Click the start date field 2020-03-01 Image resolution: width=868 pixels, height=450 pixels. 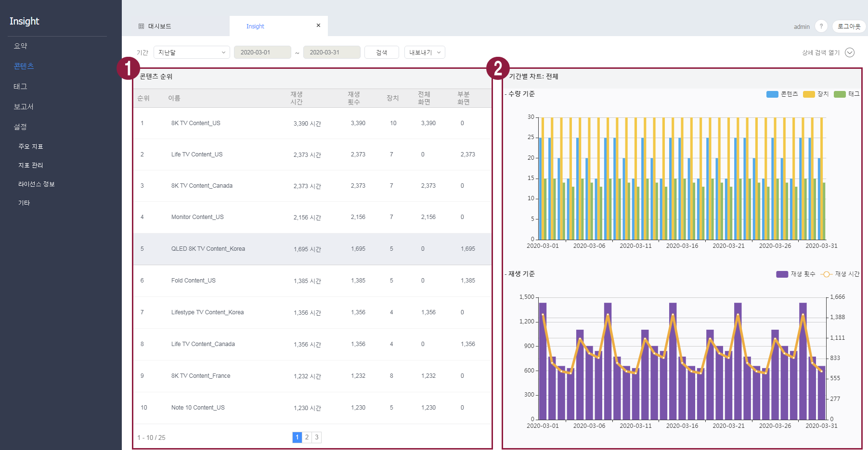click(262, 52)
